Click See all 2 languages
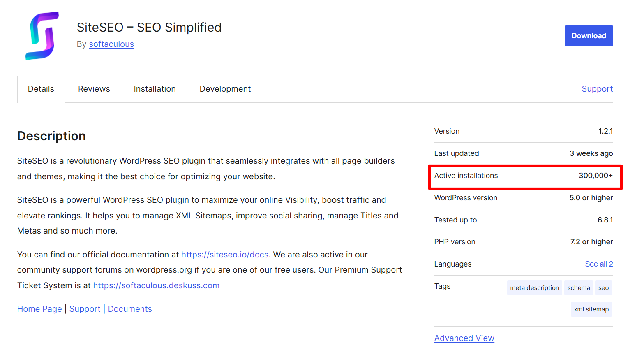Screen dimensions: 644x343 599,264
